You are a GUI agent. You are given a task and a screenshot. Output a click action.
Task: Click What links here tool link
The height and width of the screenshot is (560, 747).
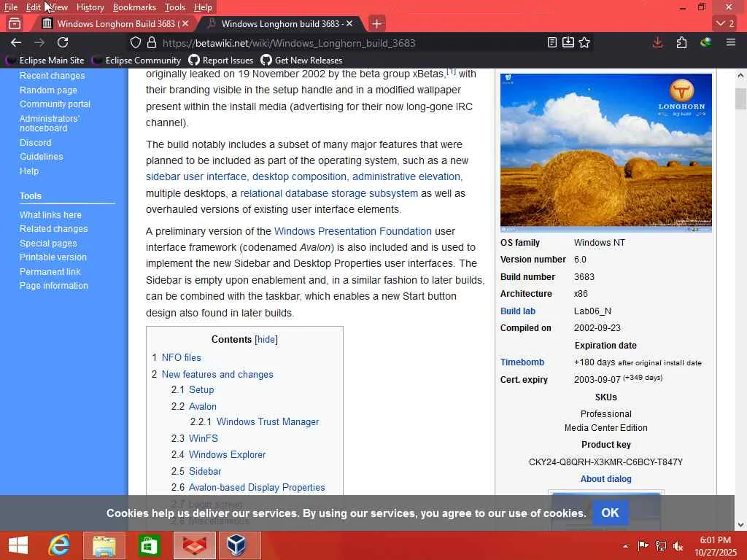pyautogui.click(x=50, y=215)
